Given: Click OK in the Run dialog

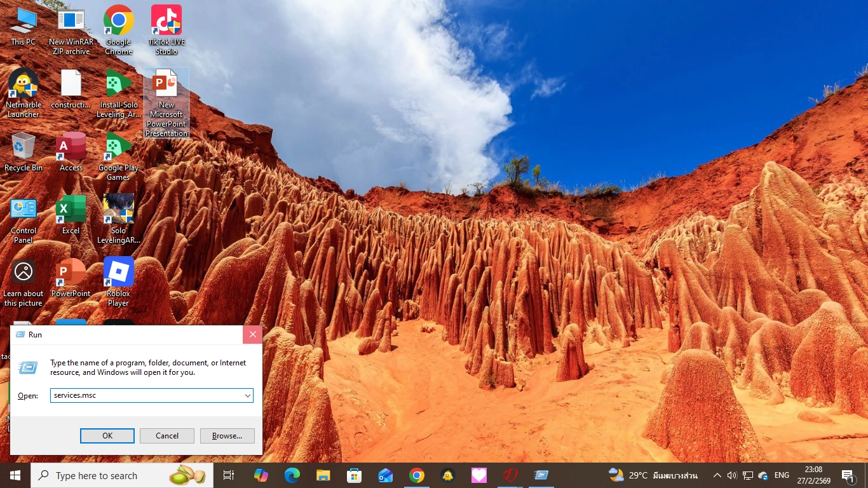Looking at the screenshot, I should pyautogui.click(x=107, y=436).
